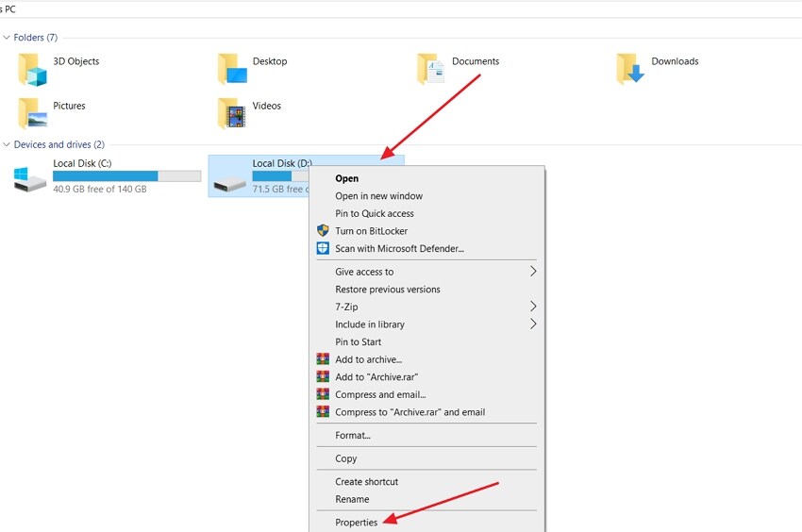Click WinRAR icon beside Add to "Archive.rar"

point(323,377)
